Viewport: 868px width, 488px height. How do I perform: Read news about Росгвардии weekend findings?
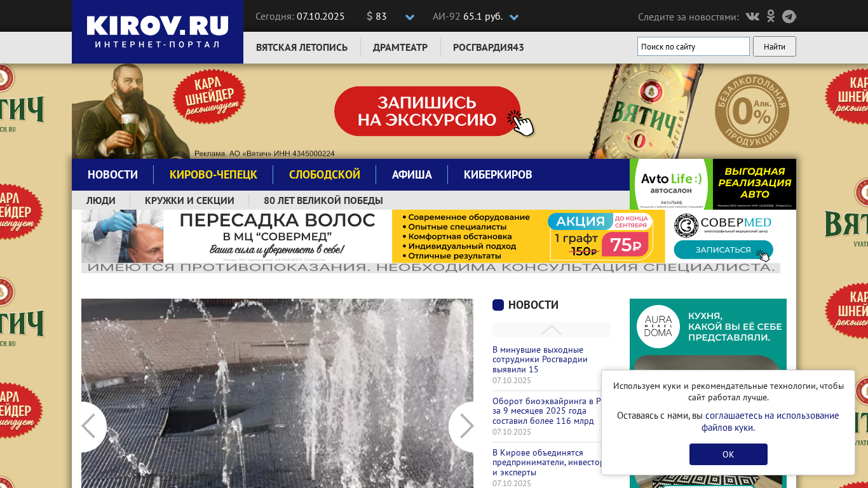(x=540, y=360)
